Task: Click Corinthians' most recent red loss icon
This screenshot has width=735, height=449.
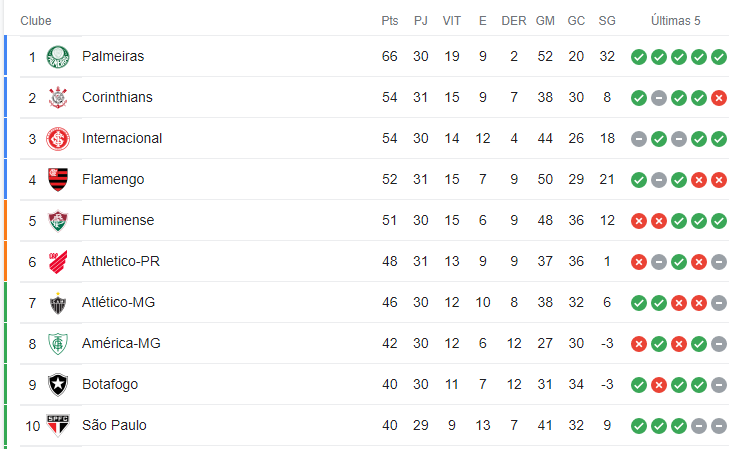Action: pos(719,98)
